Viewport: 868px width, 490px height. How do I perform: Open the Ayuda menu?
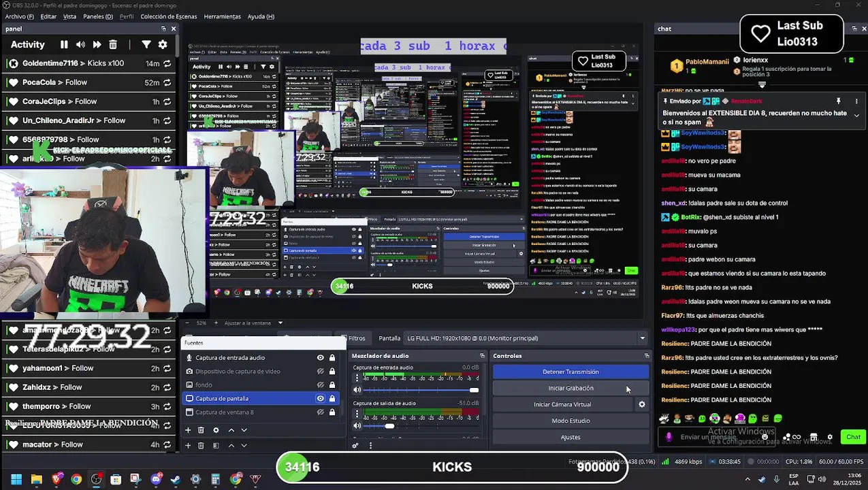[261, 16]
